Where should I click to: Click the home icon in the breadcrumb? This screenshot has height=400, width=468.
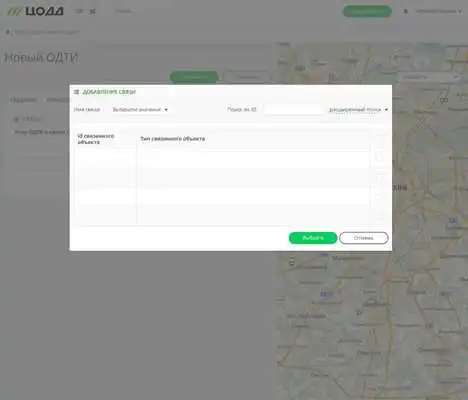[x=8, y=32]
